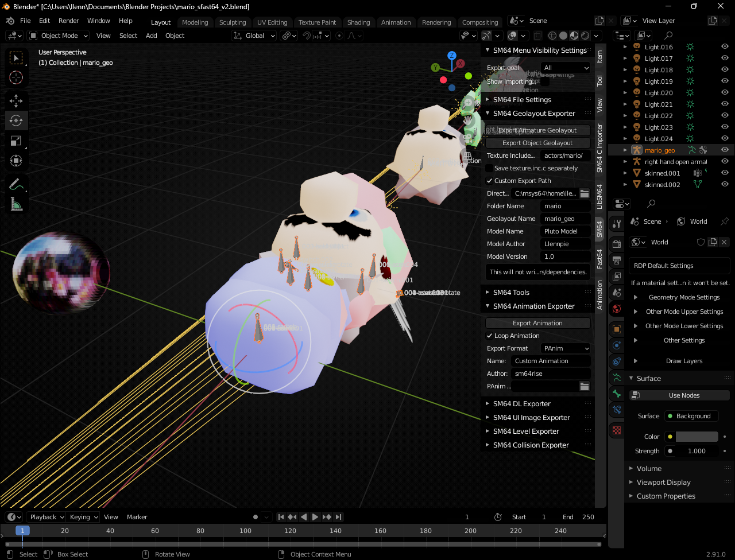Screen dimensions: 735x560
Task: Enable Save texture.inc.c separately checkbox
Action: coord(489,168)
